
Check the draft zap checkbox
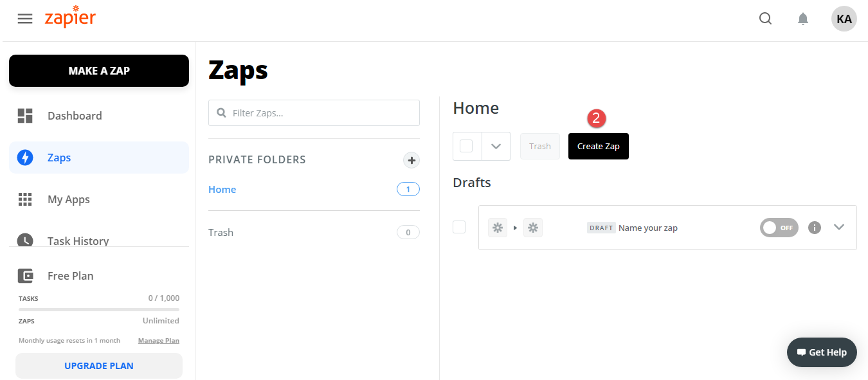click(459, 227)
